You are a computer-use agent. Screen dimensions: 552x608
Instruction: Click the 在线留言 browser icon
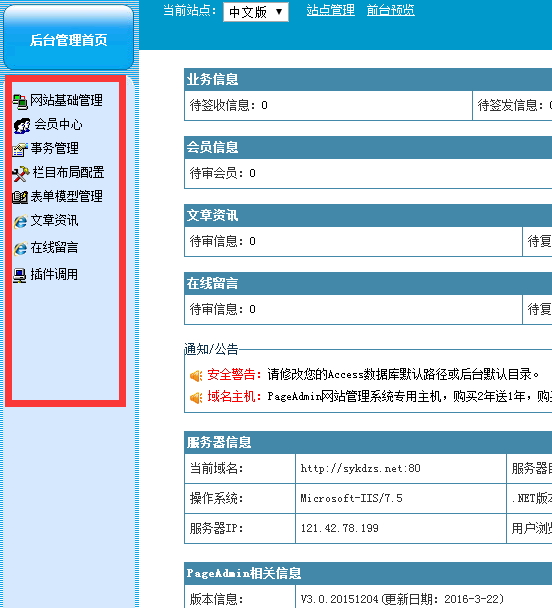click(x=21, y=249)
